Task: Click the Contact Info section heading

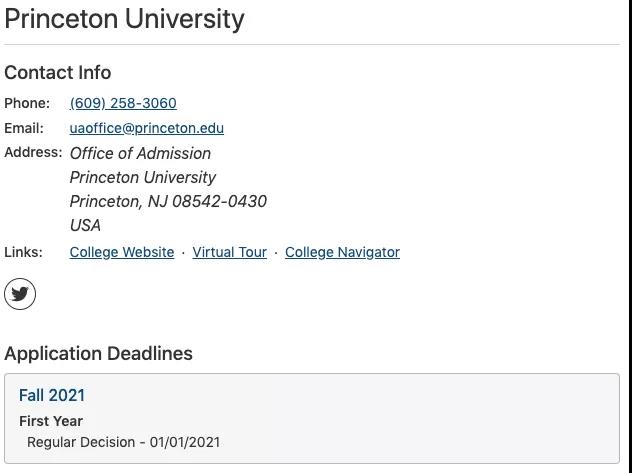Action: 58,73
